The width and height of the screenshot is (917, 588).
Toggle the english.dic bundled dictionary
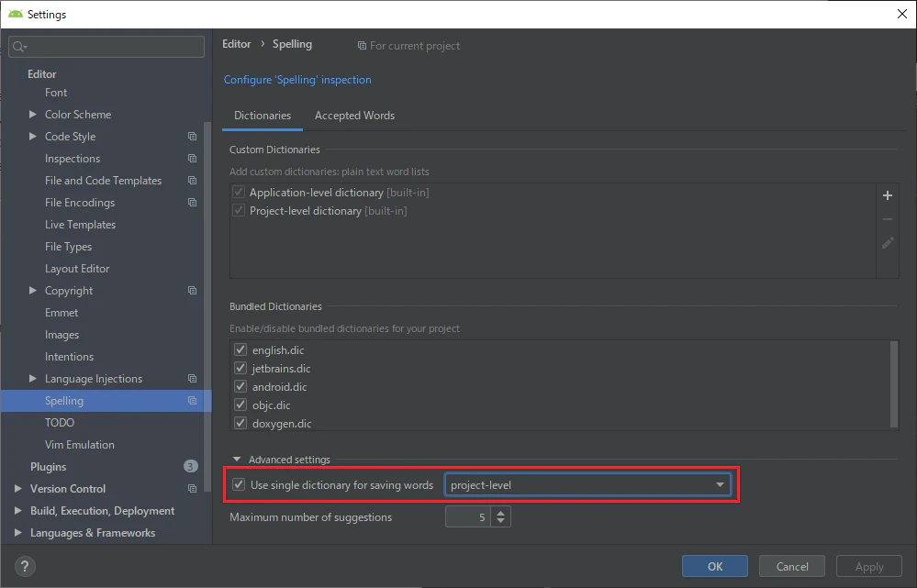pyautogui.click(x=240, y=349)
